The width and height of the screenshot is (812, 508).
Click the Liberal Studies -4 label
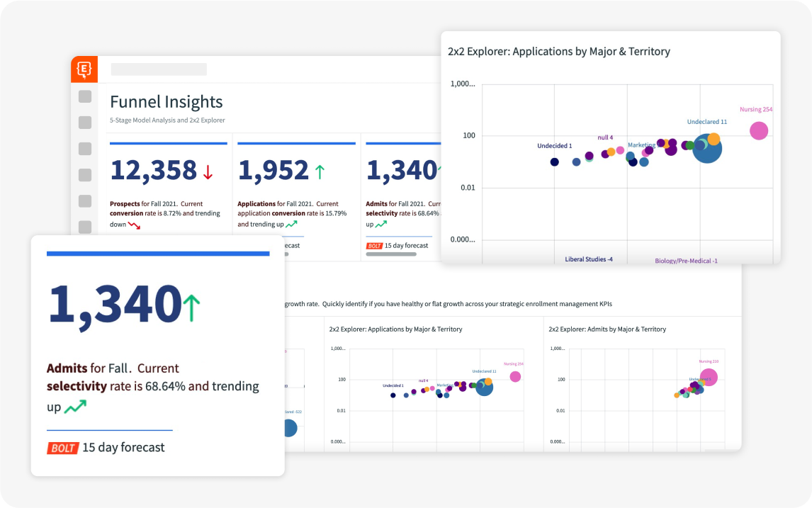click(589, 259)
